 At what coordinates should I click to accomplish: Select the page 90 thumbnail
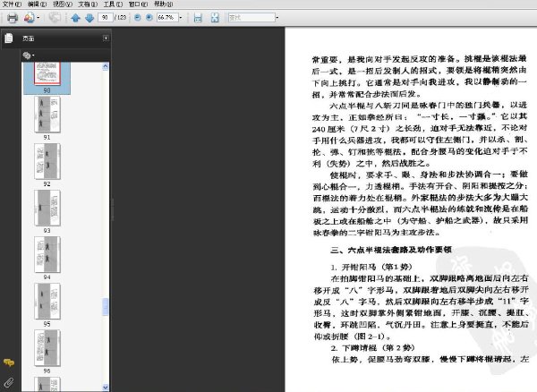tap(47, 73)
